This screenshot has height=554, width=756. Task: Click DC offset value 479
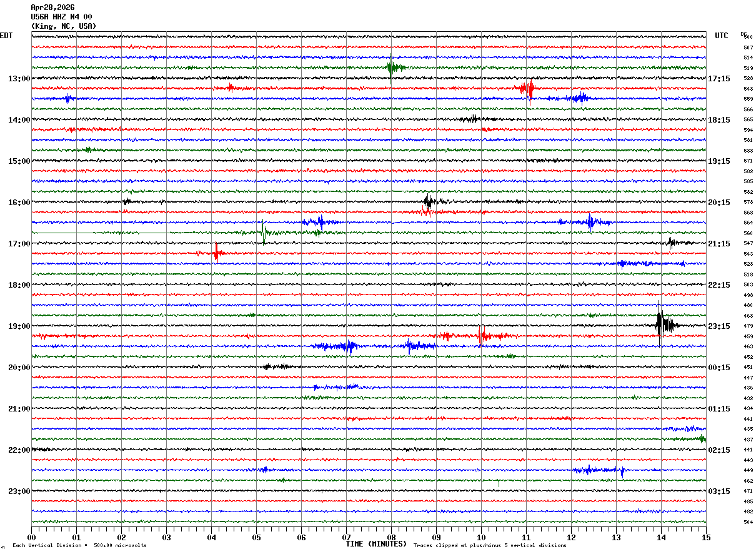(x=748, y=326)
